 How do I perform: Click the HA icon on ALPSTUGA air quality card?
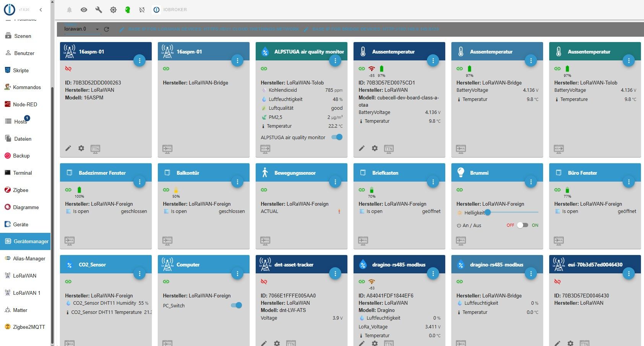(x=265, y=149)
